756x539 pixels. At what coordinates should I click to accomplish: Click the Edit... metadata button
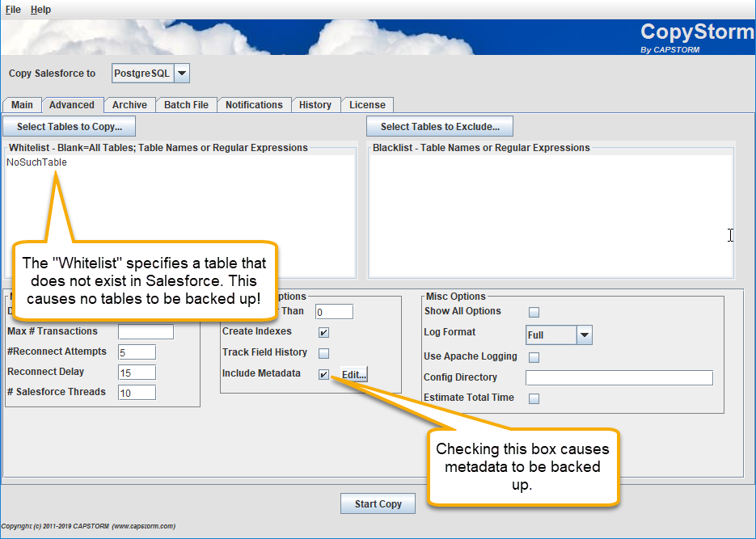pos(354,374)
